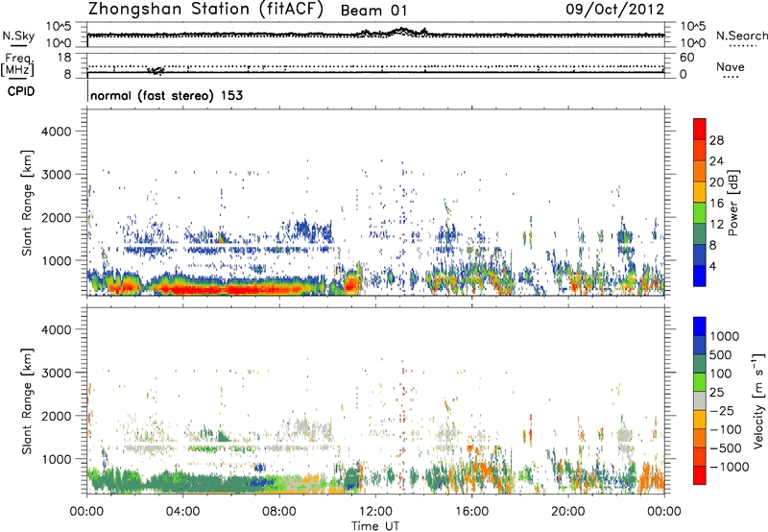Click 'Slant Range [km]' label of power panel
The image size is (768, 532).
point(27,203)
